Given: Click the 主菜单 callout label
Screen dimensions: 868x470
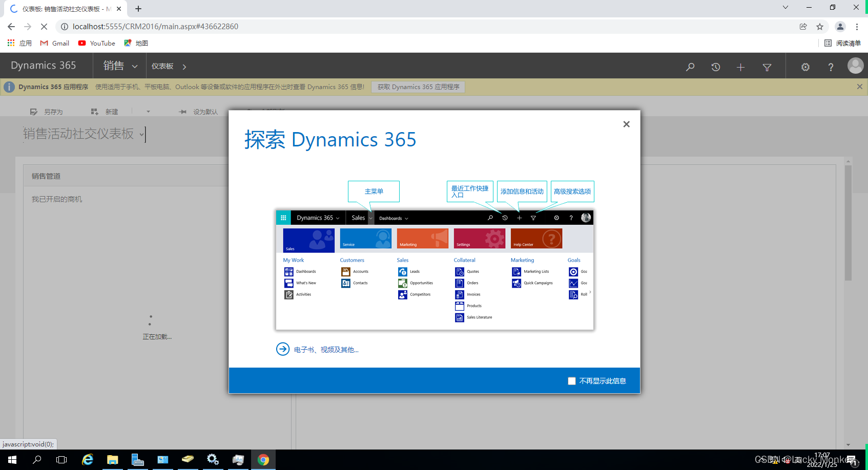Looking at the screenshot, I should point(374,191).
